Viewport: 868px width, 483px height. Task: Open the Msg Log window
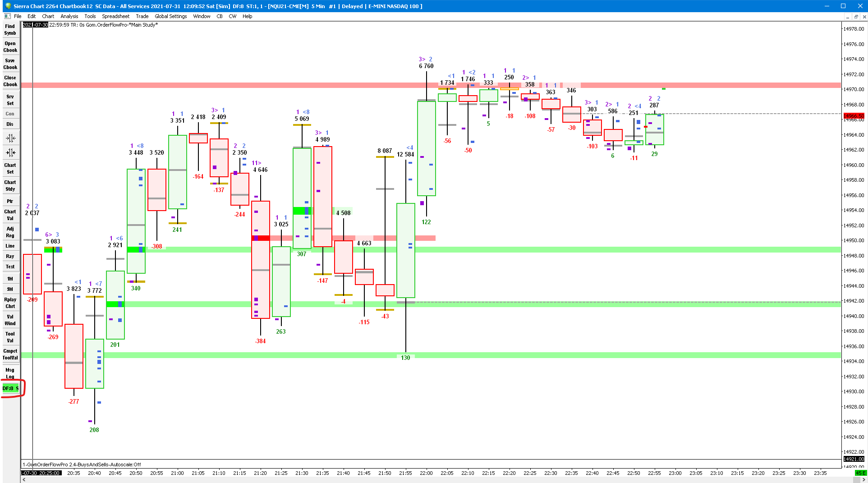pyautogui.click(x=10, y=373)
